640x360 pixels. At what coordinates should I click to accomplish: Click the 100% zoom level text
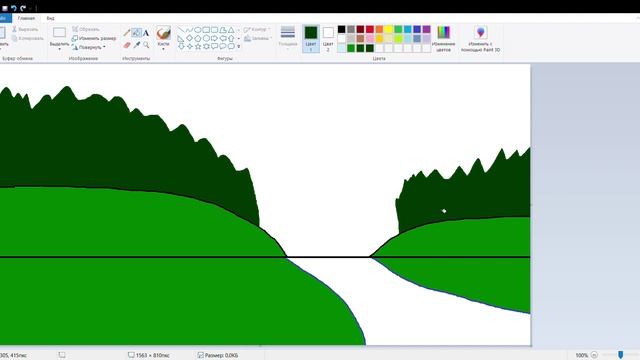click(582, 356)
